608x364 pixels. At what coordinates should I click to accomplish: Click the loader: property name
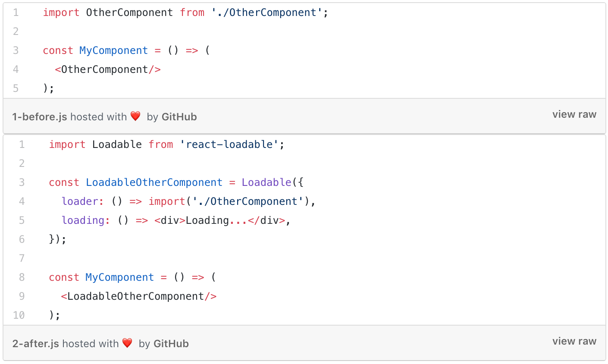[83, 201]
